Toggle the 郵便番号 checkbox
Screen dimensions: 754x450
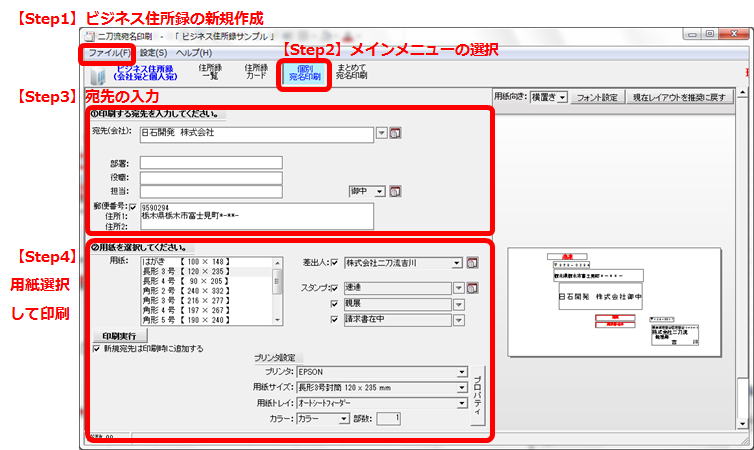coord(133,207)
